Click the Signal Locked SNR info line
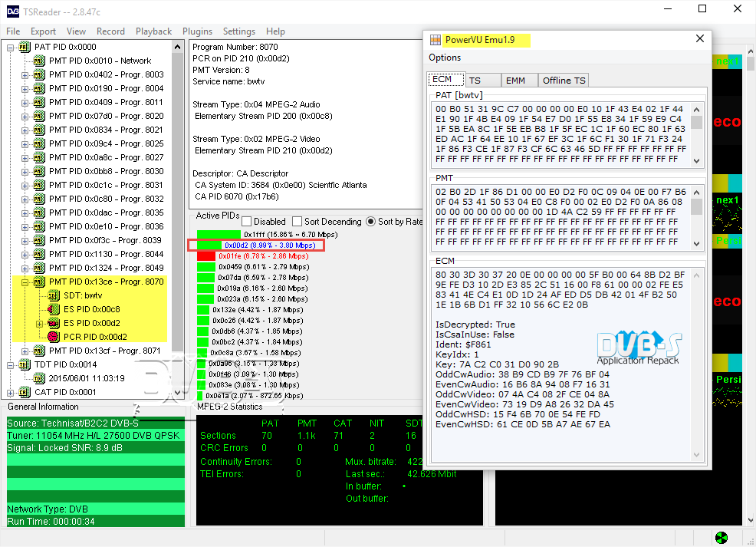The height and width of the screenshot is (547, 756). 96,447
